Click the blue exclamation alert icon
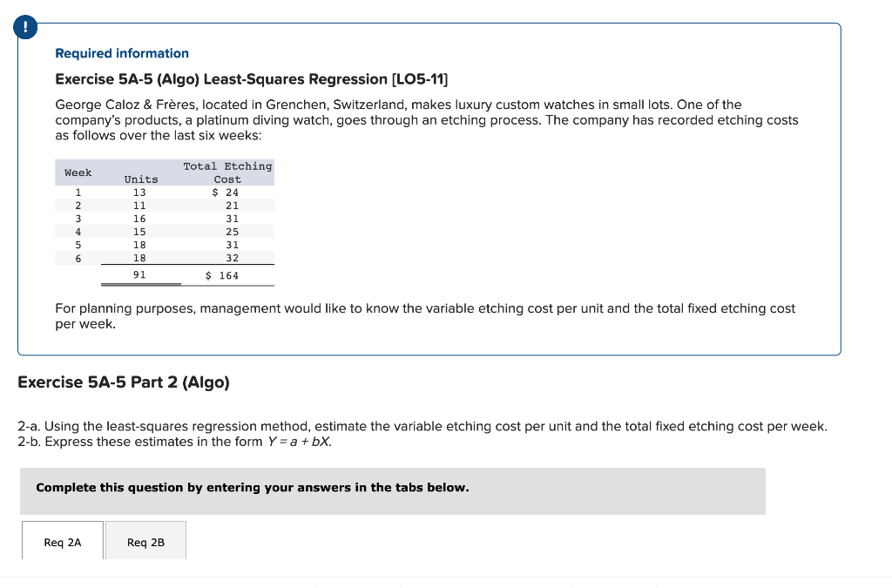 pos(25,27)
